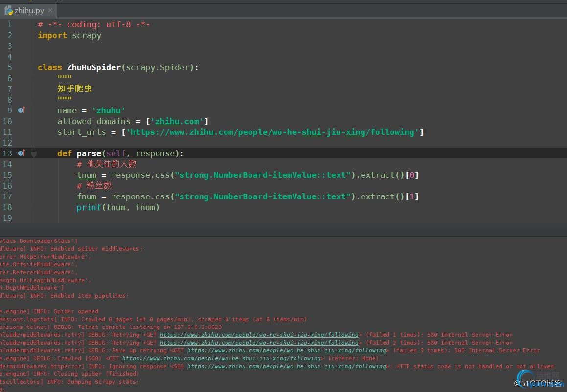Open the URL in 'Crawled (500)' log line
567x392 pixels.
(221, 358)
